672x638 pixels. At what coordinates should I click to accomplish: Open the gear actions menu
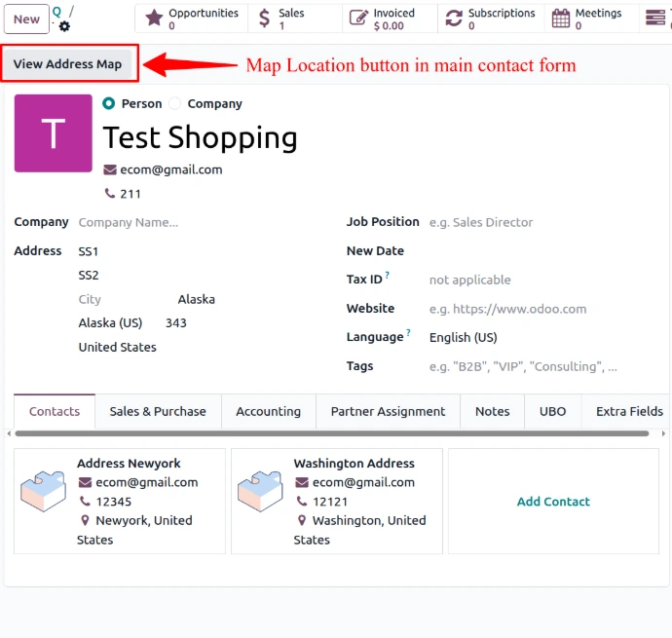point(64,26)
